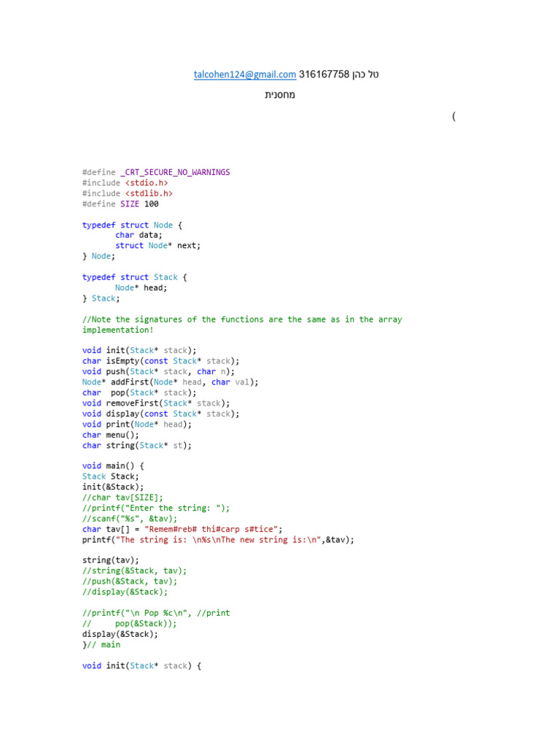This screenshot has height=747, width=560.
Task: Click the void print prototype line
Action: point(137,424)
